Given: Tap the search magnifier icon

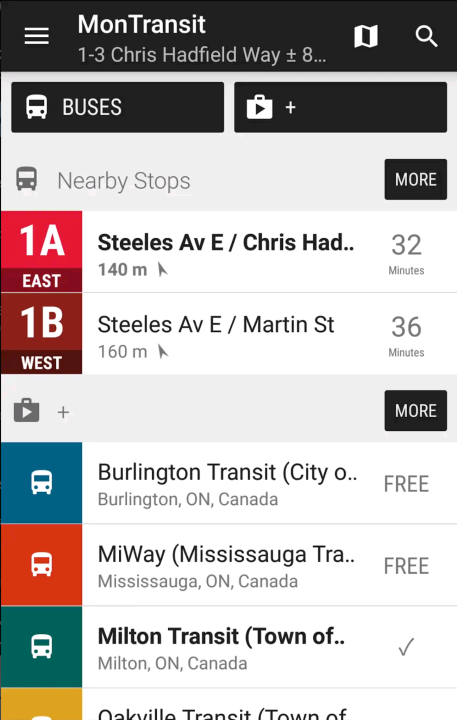Looking at the screenshot, I should point(426,36).
